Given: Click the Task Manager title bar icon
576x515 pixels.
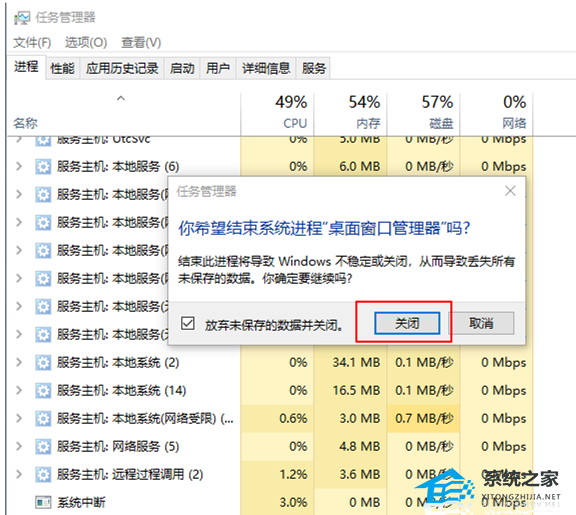Looking at the screenshot, I should pyautogui.click(x=22, y=18).
